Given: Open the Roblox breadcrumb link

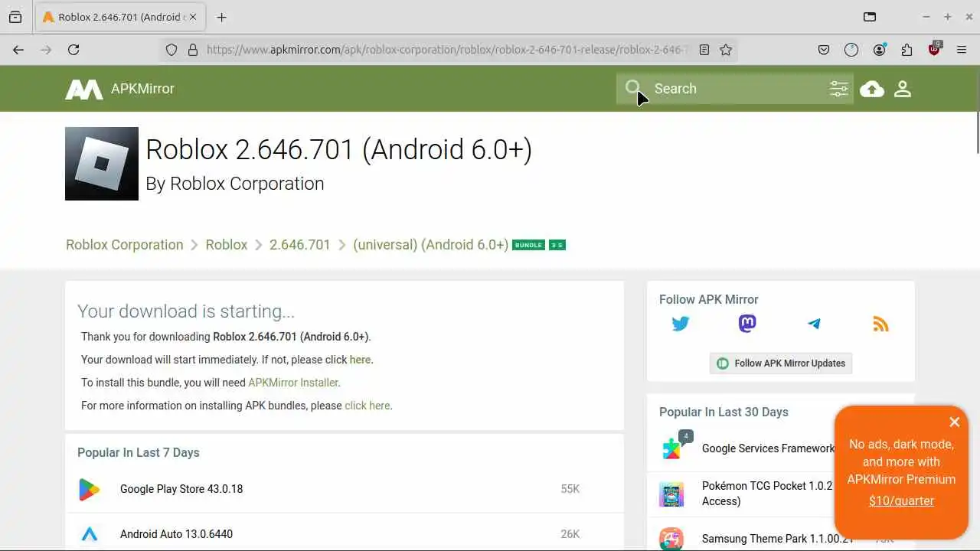Looking at the screenshot, I should (x=227, y=245).
